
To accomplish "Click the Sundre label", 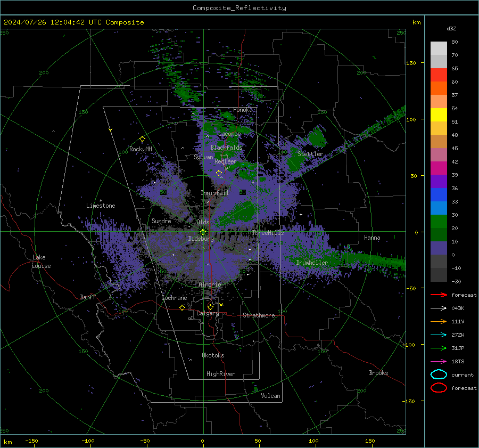I will [161, 221].
